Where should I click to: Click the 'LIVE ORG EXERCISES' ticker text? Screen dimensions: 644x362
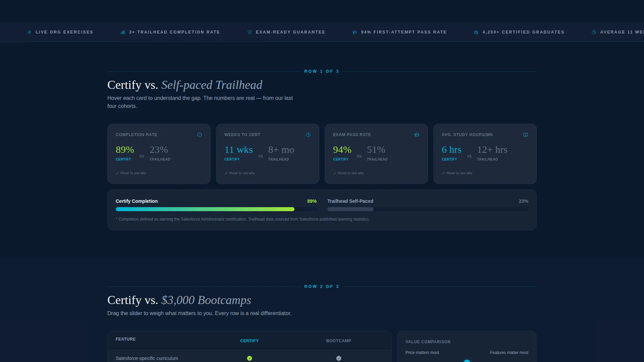tap(64, 32)
